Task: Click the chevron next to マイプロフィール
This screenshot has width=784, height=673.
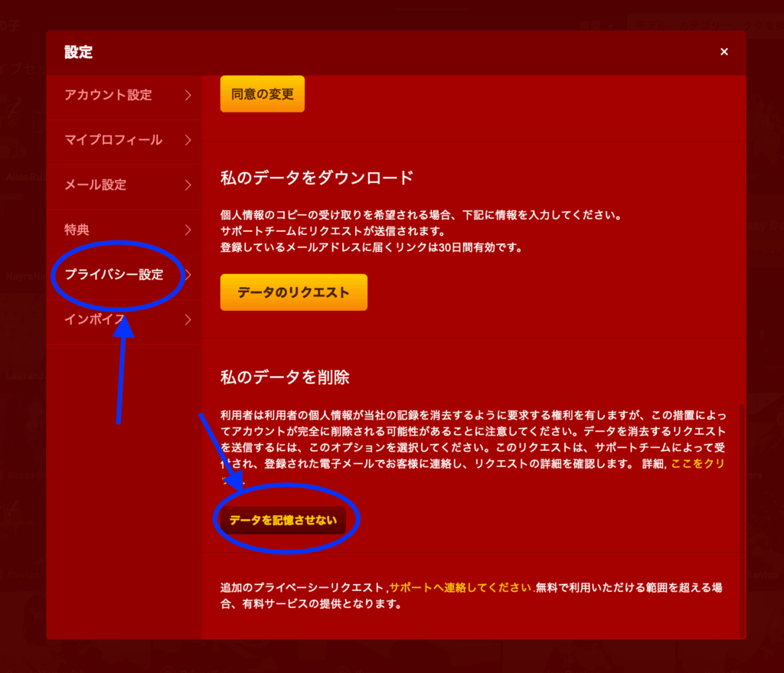Action: coord(188,140)
